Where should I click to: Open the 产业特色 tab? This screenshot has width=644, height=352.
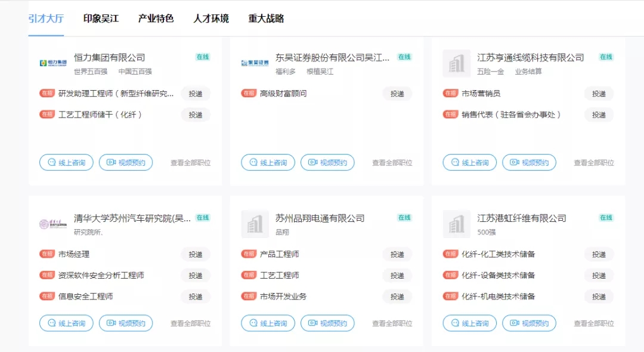point(156,18)
